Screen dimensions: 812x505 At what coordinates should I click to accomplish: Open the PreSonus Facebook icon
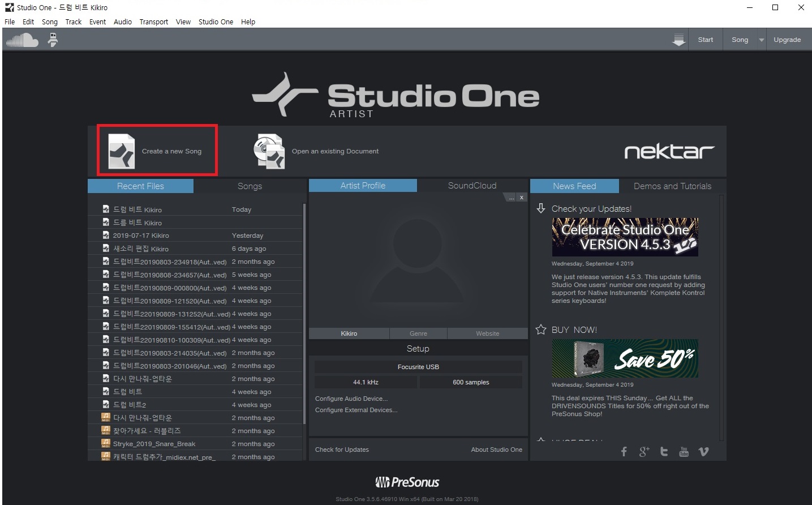point(624,451)
